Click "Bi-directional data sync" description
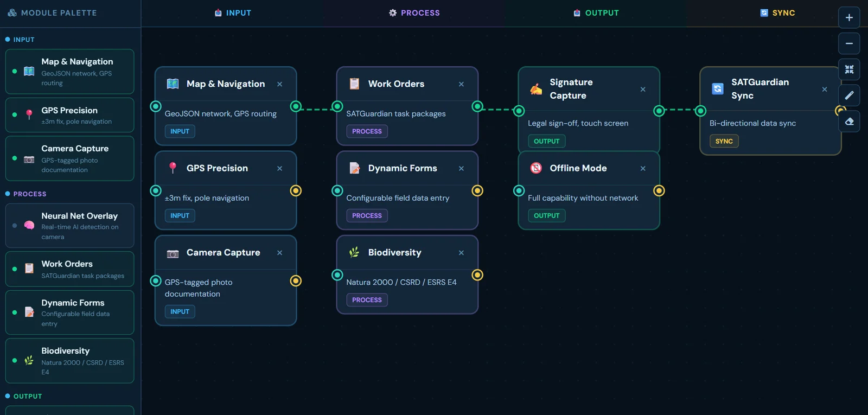This screenshot has width=868, height=415. [753, 123]
